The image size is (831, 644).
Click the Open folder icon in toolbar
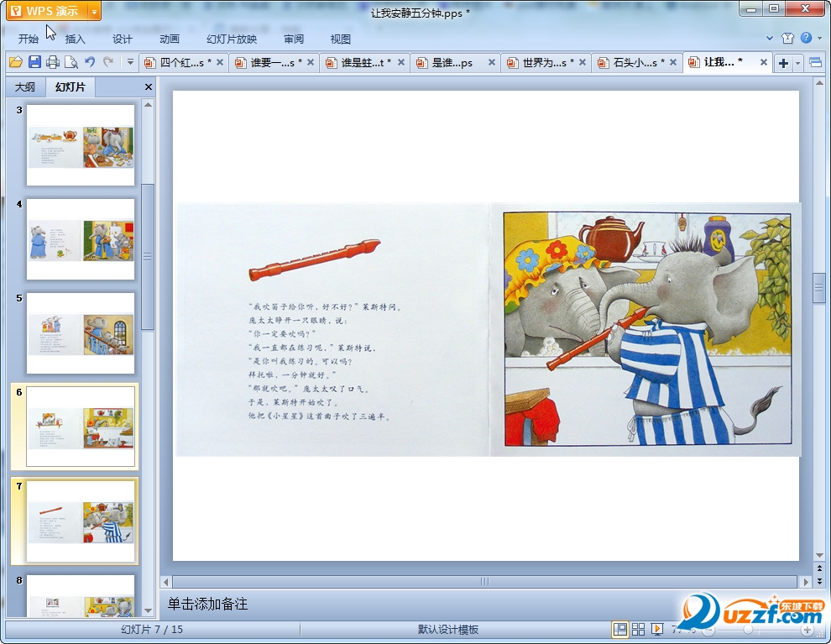pyautogui.click(x=16, y=62)
